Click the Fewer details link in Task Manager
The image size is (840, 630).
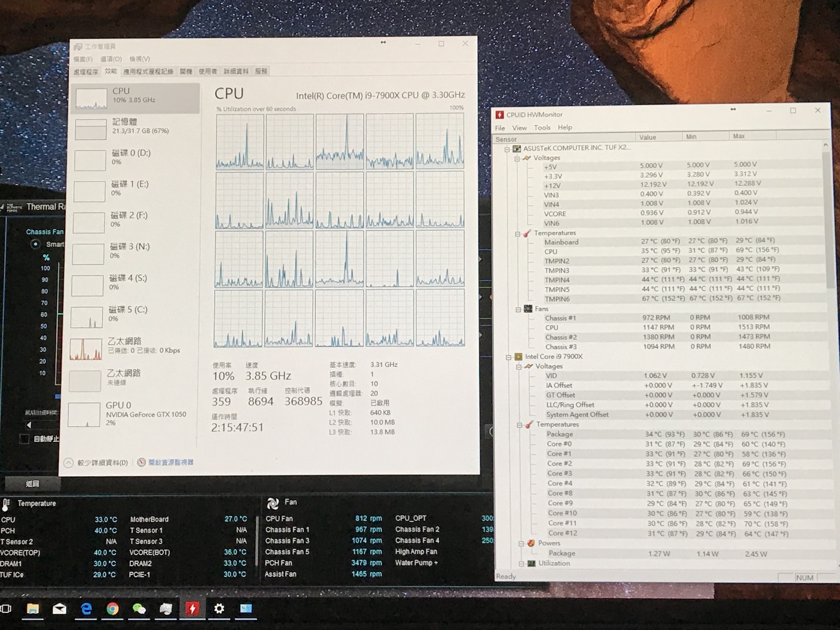click(102, 463)
